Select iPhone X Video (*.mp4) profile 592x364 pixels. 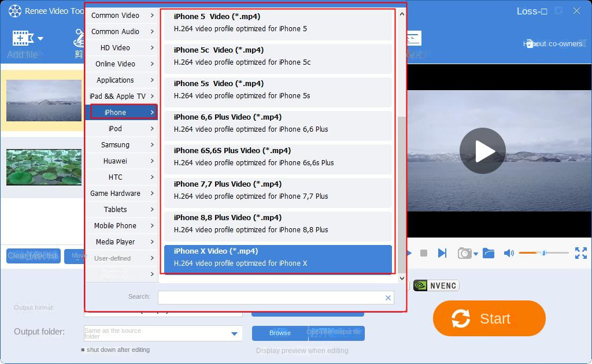coord(277,257)
